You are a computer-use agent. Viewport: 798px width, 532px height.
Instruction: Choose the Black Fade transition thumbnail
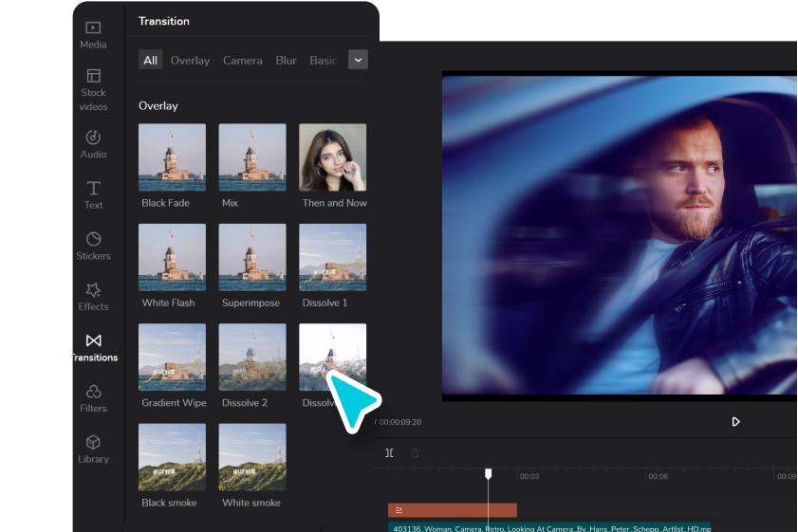(172, 157)
